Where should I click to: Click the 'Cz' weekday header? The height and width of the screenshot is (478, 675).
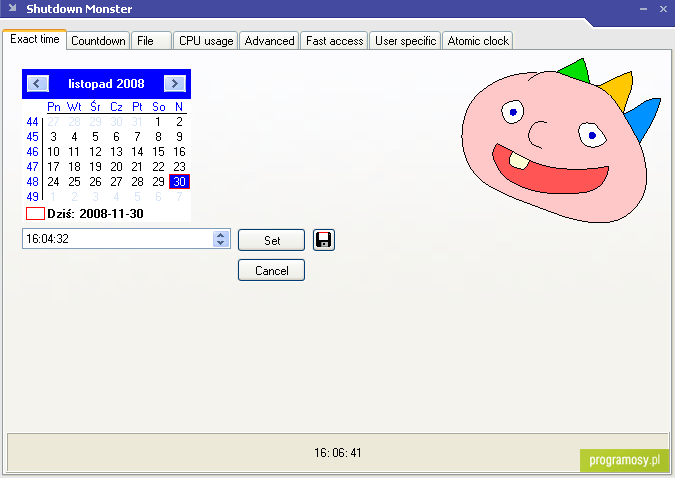pos(116,107)
